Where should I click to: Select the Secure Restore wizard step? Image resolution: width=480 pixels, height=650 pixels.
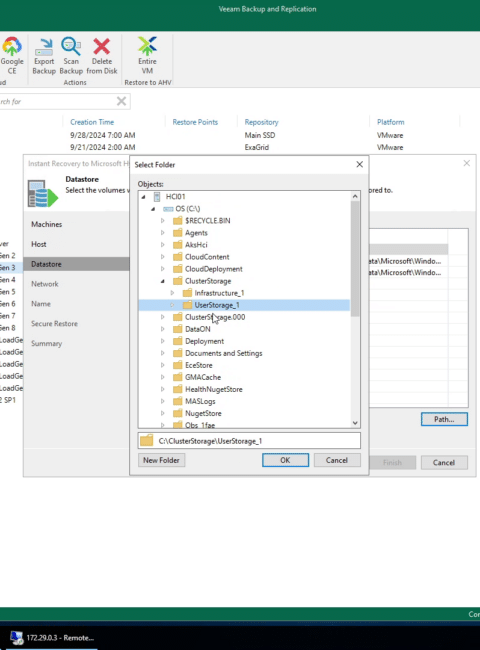pos(54,324)
